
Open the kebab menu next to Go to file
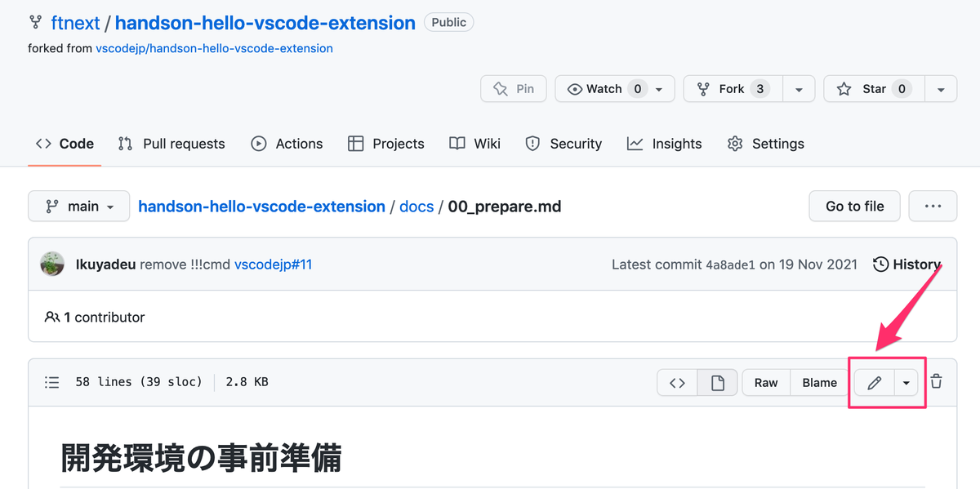click(933, 206)
